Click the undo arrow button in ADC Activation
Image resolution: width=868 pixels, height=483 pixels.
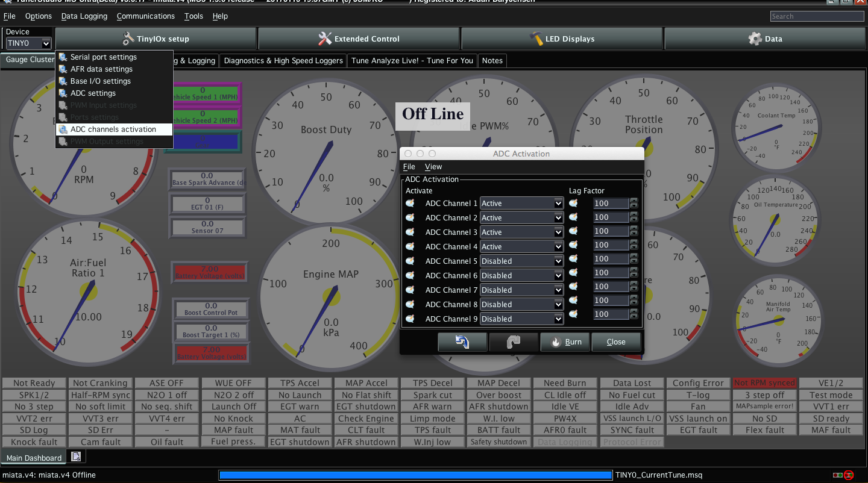462,342
